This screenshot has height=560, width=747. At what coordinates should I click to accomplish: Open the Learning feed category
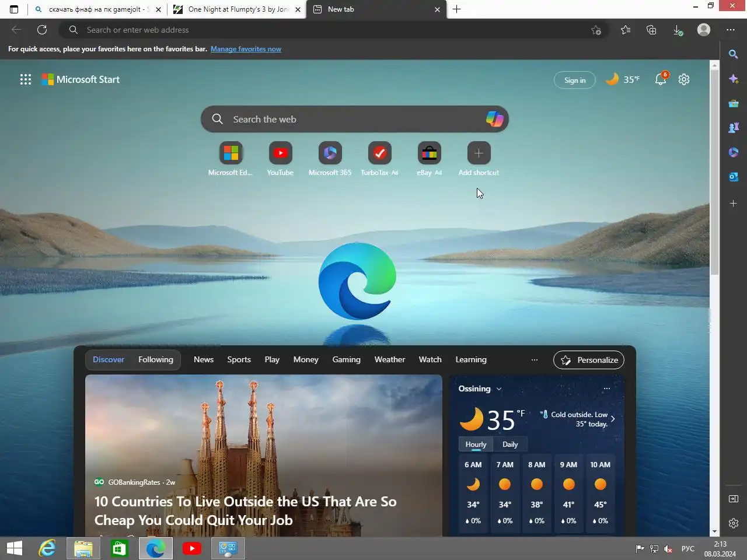click(x=471, y=359)
